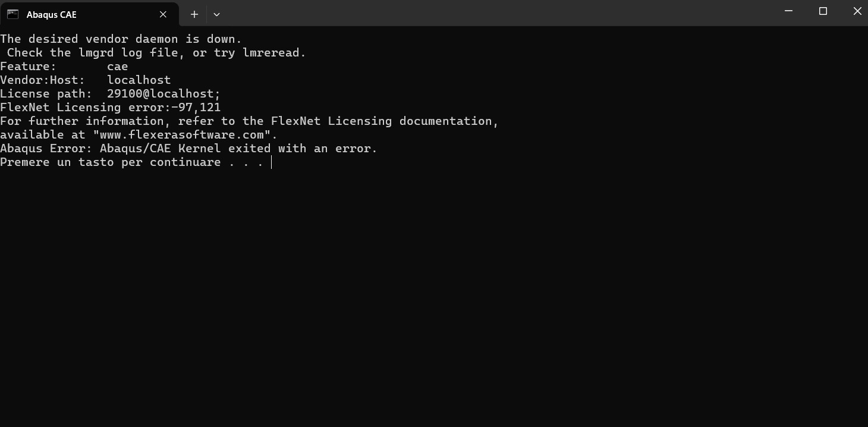
Task: Click the empty title bar area beside tabs
Action: tap(493, 13)
